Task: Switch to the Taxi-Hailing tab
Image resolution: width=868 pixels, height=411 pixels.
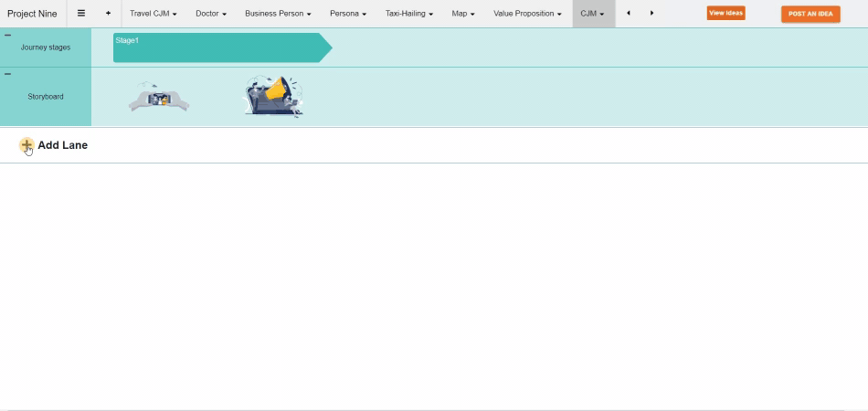Action: click(408, 14)
